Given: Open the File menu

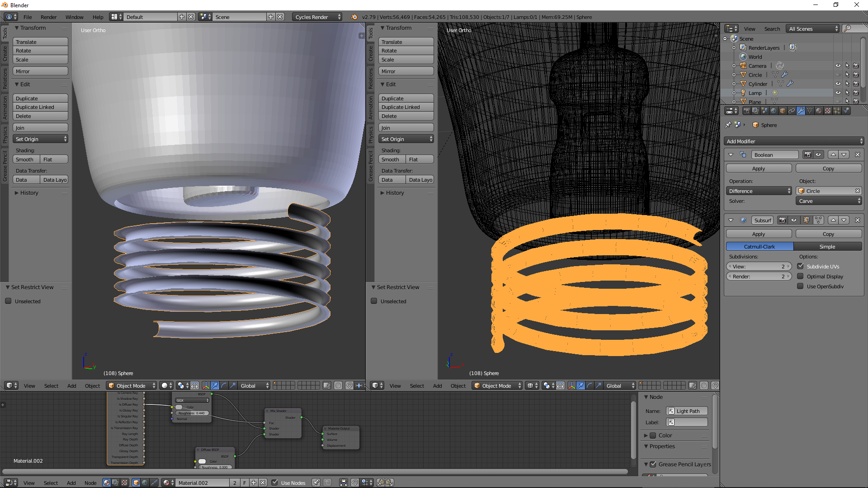Looking at the screenshot, I should (x=28, y=17).
